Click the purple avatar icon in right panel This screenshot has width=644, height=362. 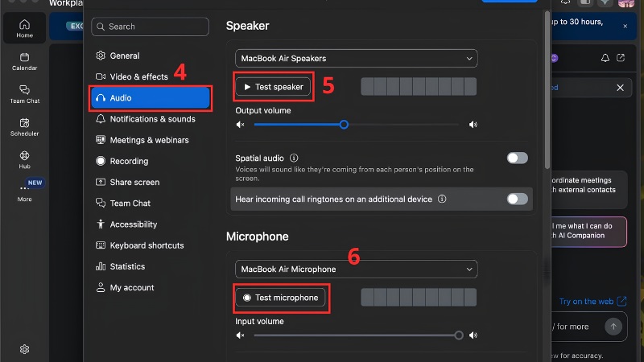click(554, 58)
